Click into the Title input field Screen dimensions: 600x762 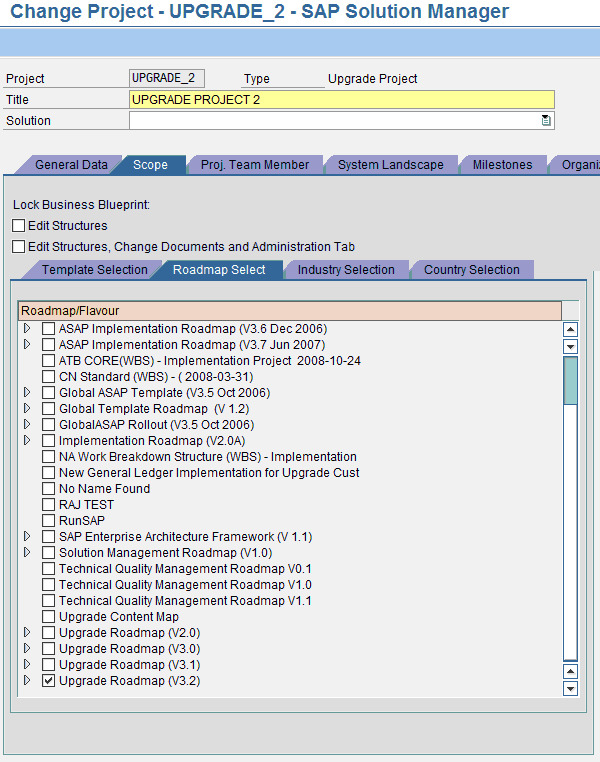coord(341,100)
